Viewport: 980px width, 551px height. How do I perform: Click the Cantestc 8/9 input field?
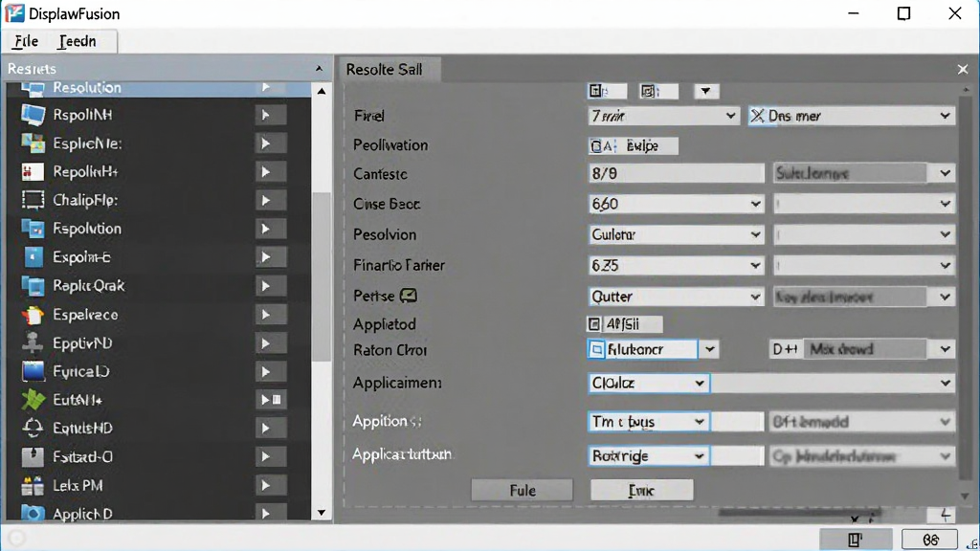tap(676, 174)
